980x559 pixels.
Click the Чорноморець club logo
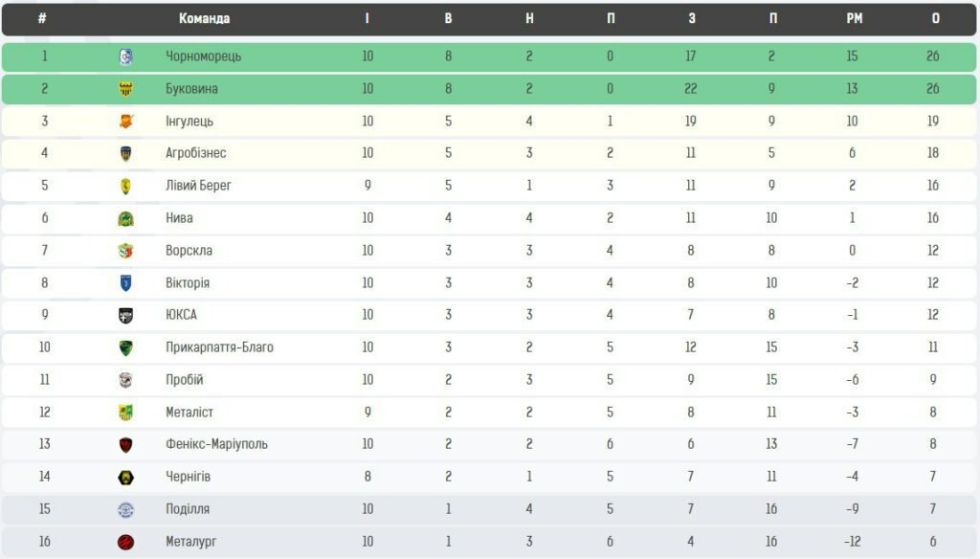coord(125,56)
